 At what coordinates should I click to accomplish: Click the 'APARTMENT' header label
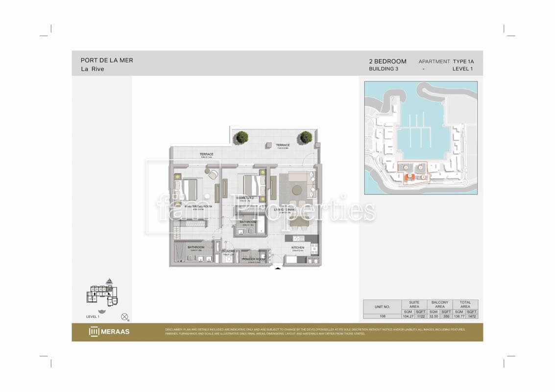434,61
